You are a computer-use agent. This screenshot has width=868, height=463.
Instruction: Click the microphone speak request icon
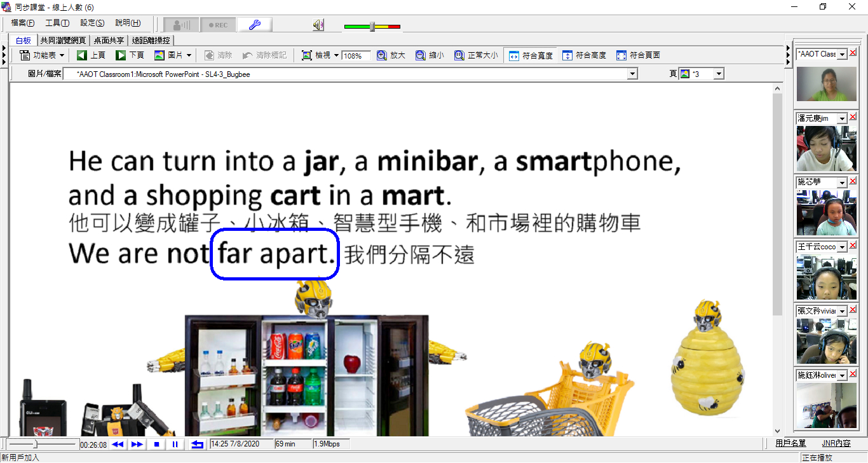[x=181, y=25]
